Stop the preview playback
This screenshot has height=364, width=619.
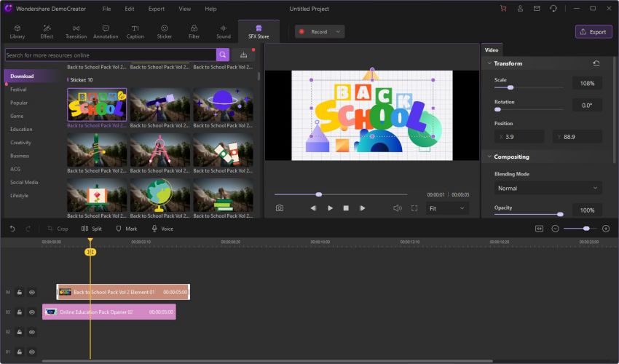346,208
